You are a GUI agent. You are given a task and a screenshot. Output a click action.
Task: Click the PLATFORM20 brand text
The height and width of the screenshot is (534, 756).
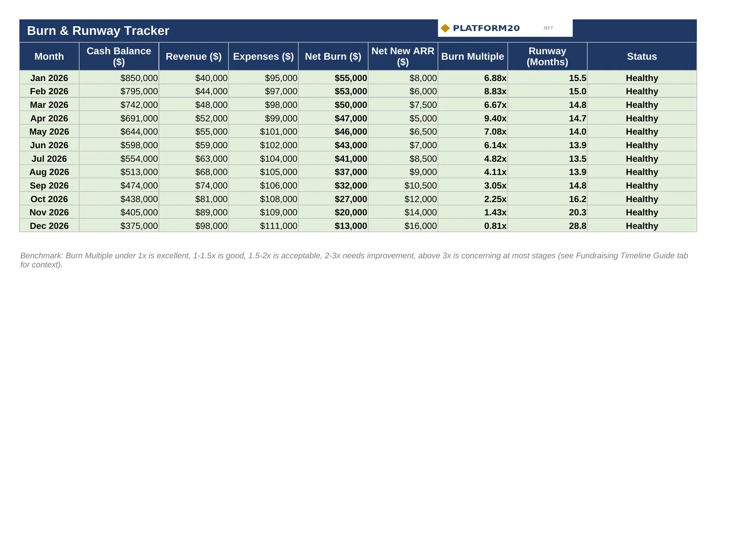486,28
